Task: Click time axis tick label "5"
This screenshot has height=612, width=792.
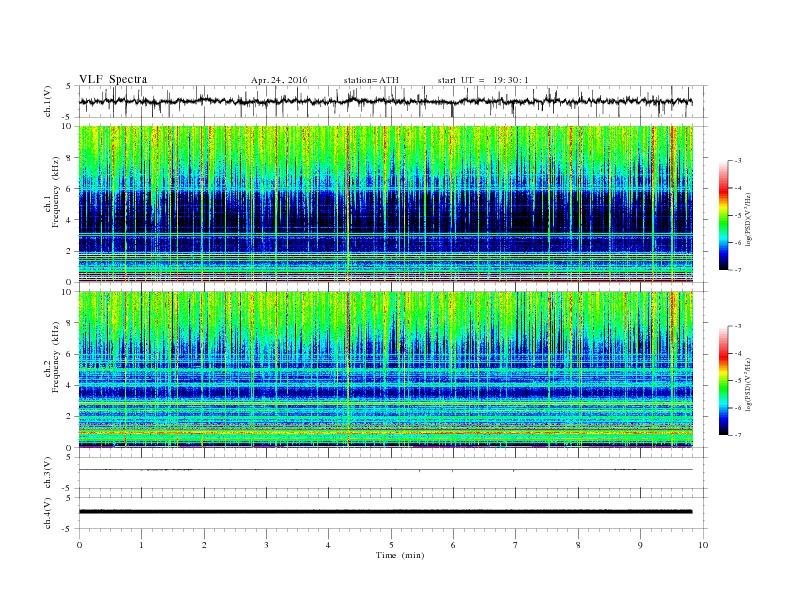Action: click(x=391, y=545)
